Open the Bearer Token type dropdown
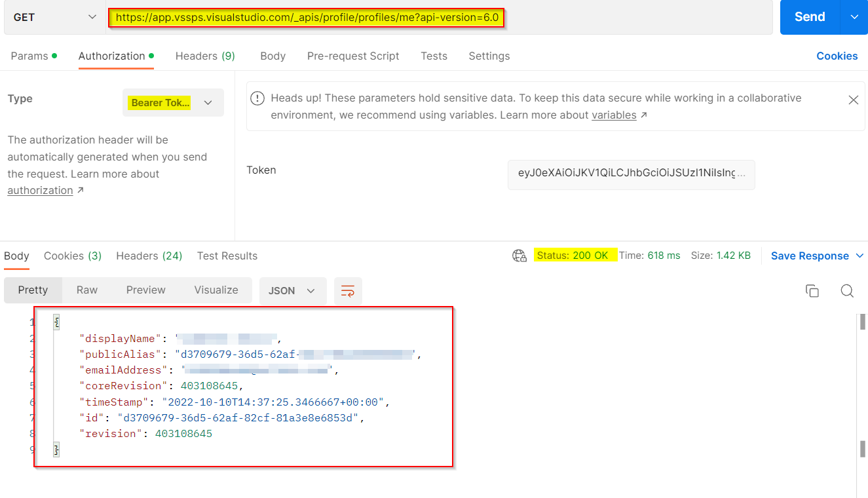Viewport: 868px width, 498px height. pos(173,103)
